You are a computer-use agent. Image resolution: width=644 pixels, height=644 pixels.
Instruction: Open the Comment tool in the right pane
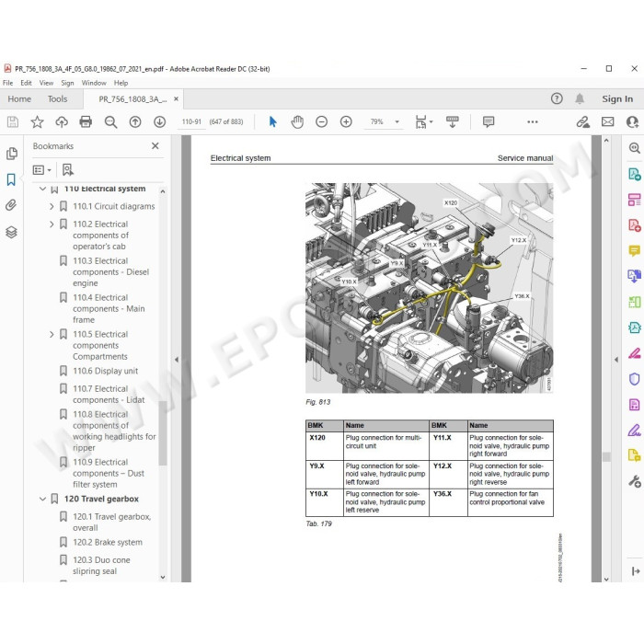[634, 250]
